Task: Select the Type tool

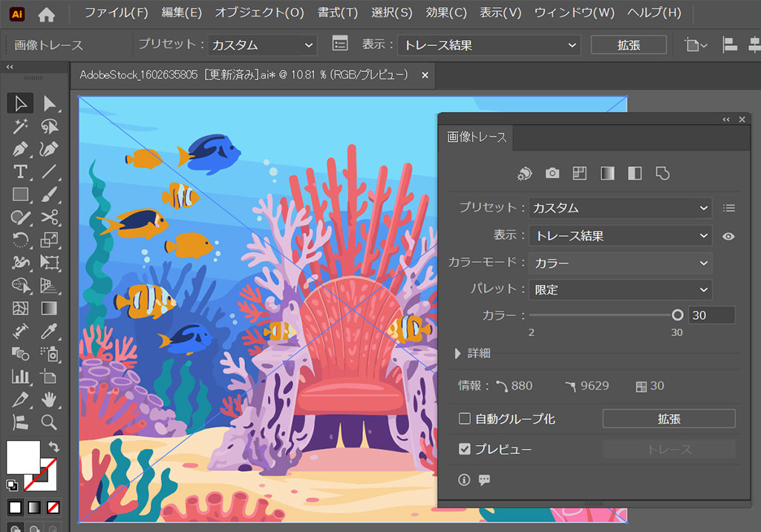Action: point(20,172)
